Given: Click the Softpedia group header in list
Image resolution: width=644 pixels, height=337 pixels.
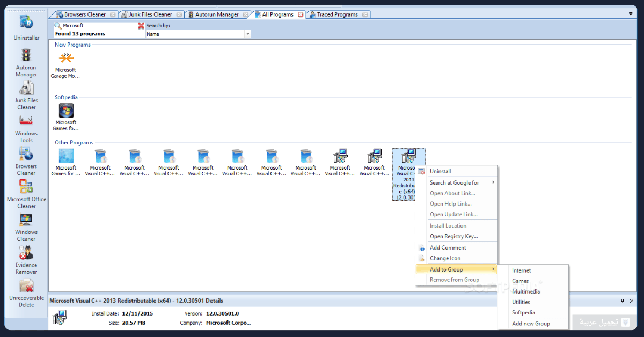Looking at the screenshot, I should click(x=66, y=97).
